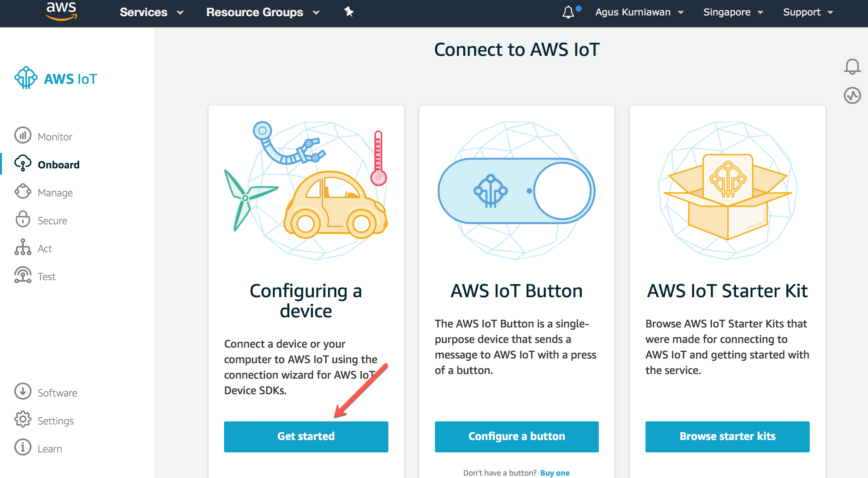868x478 pixels.
Task: Click the Settings gear icon
Action: coord(23,419)
